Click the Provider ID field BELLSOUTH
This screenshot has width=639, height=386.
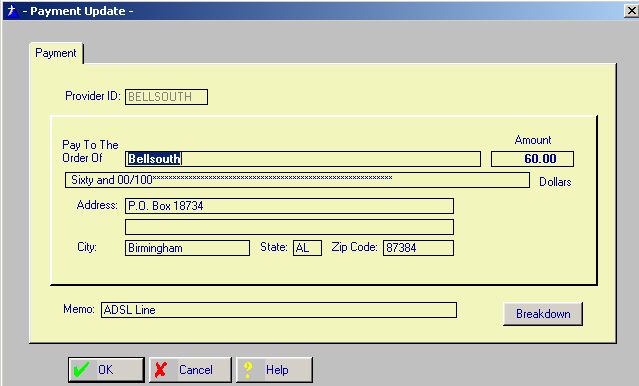click(x=166, y=97)
